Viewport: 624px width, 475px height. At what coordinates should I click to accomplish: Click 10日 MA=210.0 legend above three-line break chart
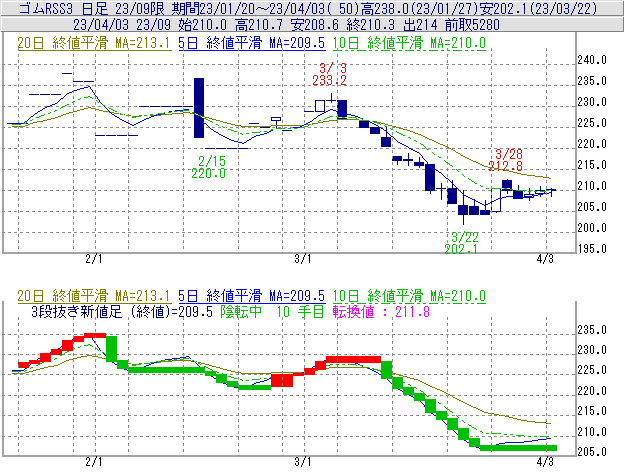409,296
